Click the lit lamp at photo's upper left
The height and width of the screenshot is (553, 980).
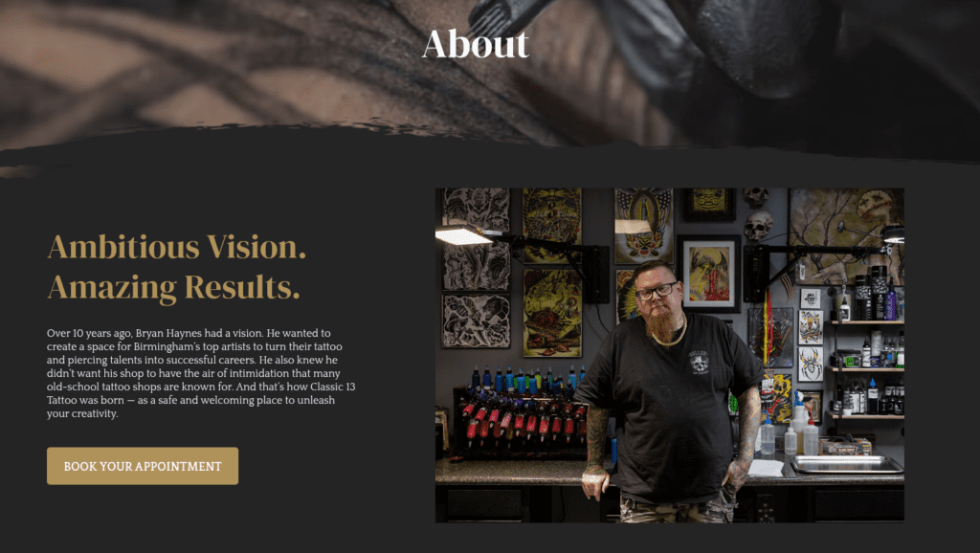tap(464, 235)
